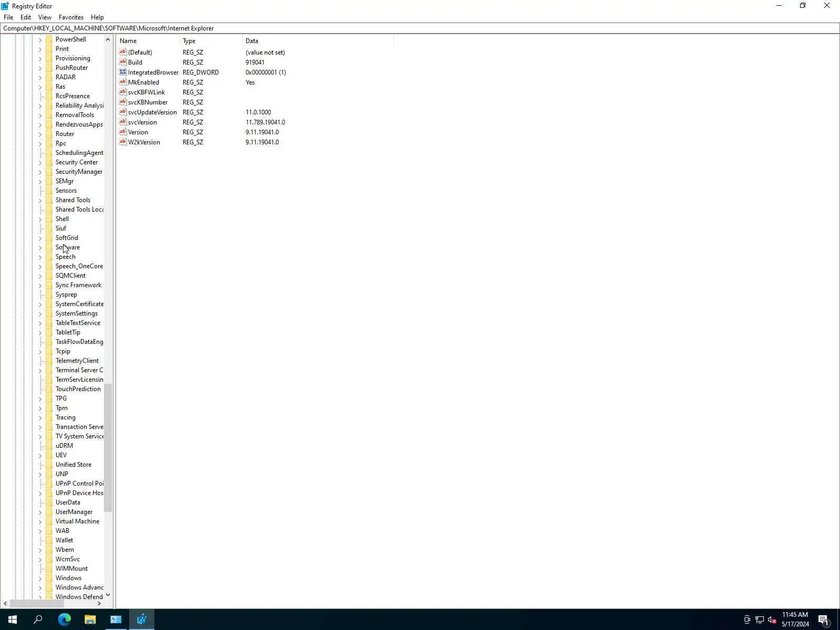Screen dimensions: 840x630
Task: Open Windows Start menu
Action: (13, 619)
